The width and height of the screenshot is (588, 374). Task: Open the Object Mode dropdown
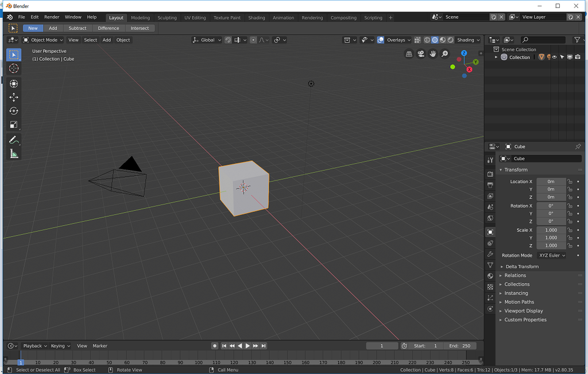42,40
